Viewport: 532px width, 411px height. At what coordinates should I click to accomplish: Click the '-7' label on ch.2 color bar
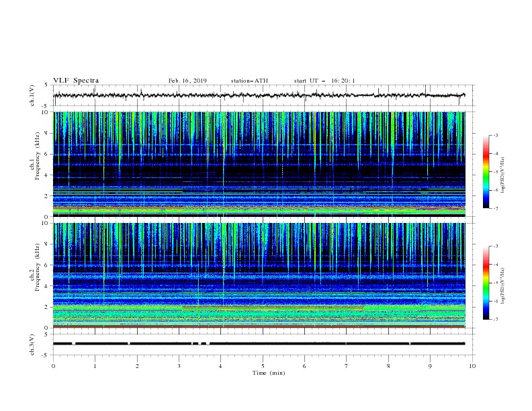[x=495, y=320]
